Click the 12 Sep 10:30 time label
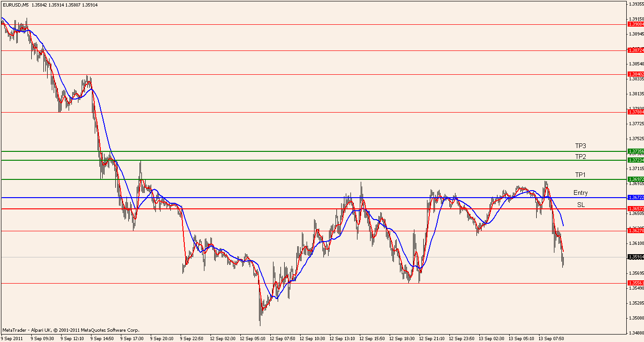 coord(312,338)
